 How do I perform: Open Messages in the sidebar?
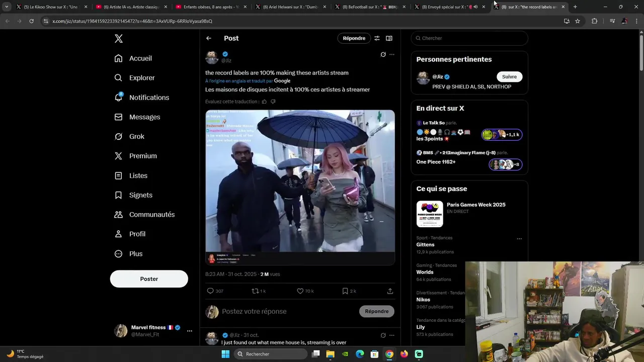pos(137,117)
